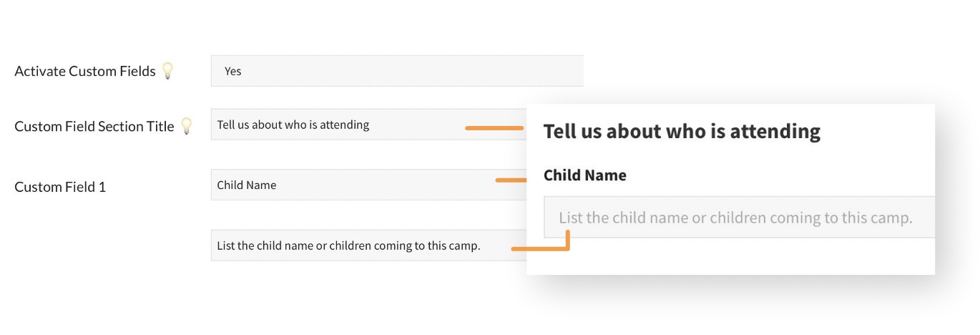Click the orange L-shaped connector under the preview input

pos(542,248)
